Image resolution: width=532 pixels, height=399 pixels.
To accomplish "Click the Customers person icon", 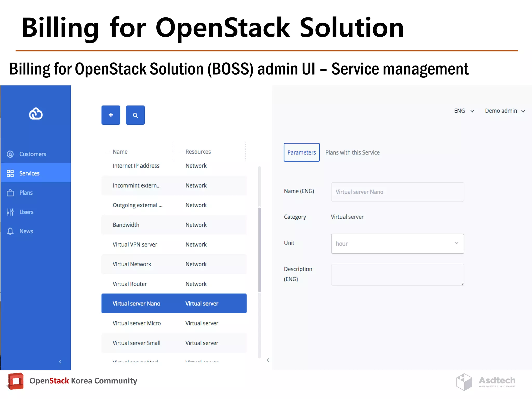I will (x=10, y=154).
